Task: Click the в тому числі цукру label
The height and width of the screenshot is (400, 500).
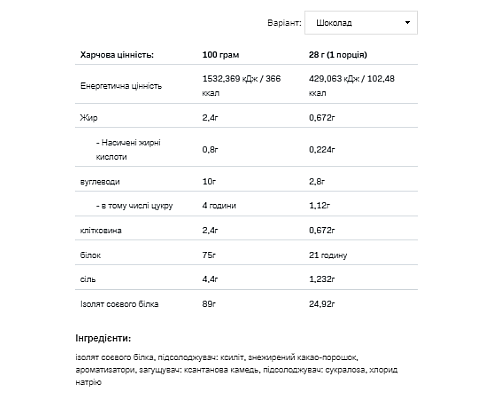Action: 134,206
